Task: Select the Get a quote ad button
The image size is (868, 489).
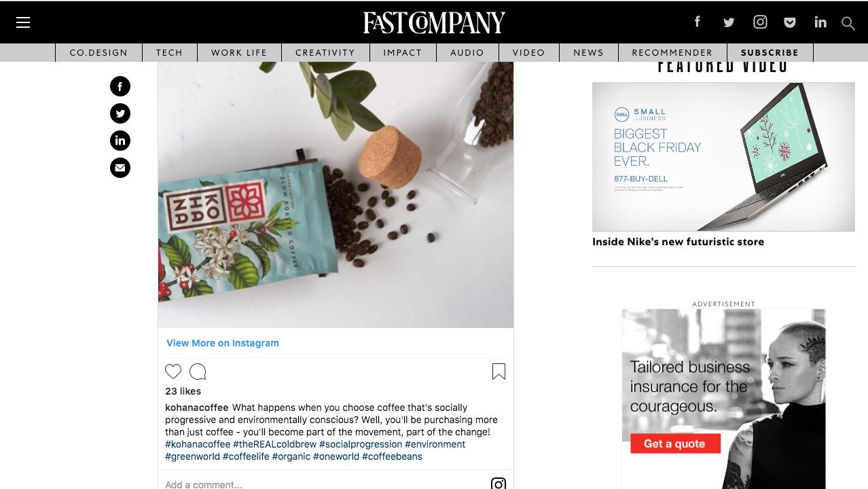Action: pos(675,443)
